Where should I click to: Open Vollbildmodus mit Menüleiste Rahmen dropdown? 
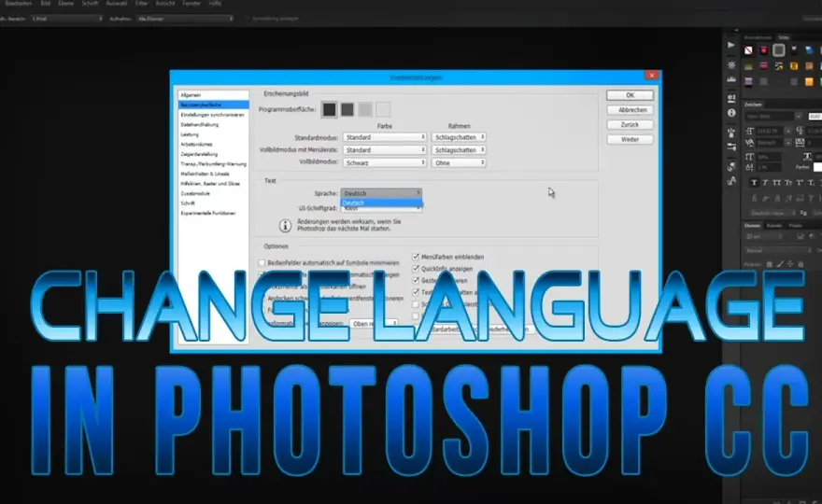[x=459, y=150]
